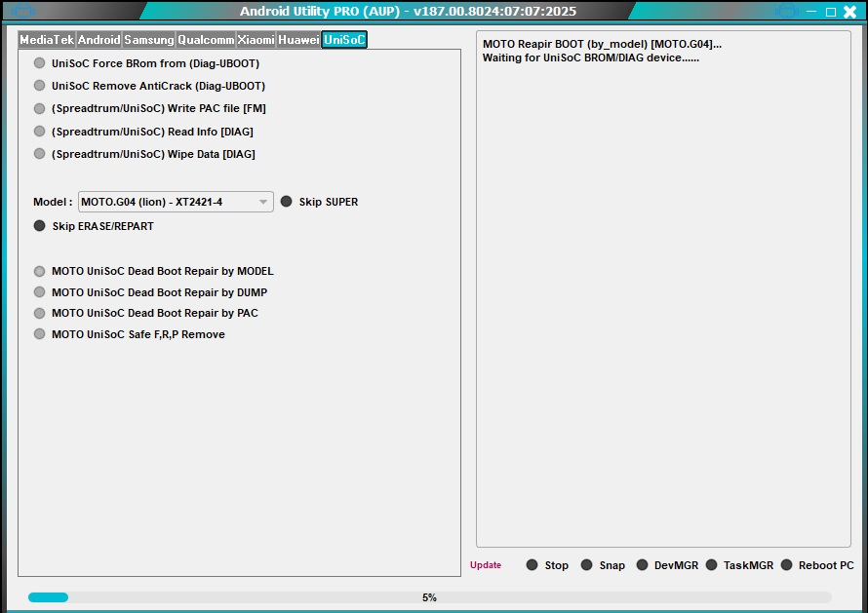Open the Samsung tab
Screen dimensions: 868x613
[x=148, y=40]
